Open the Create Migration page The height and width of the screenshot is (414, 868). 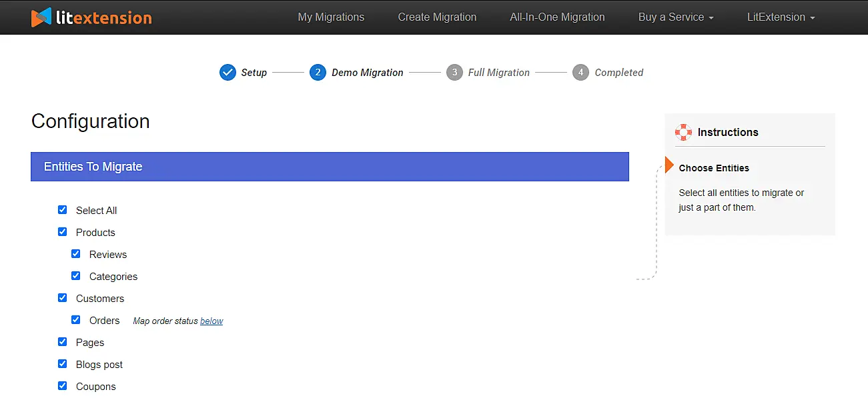tap(437, 17)
